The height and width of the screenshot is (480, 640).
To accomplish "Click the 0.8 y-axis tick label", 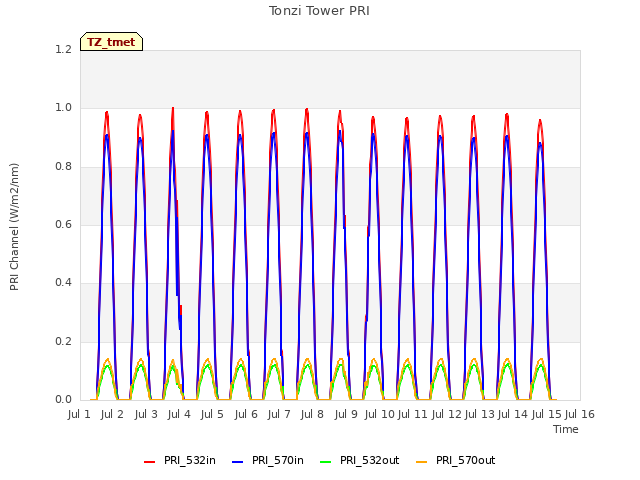I will 63,166.
